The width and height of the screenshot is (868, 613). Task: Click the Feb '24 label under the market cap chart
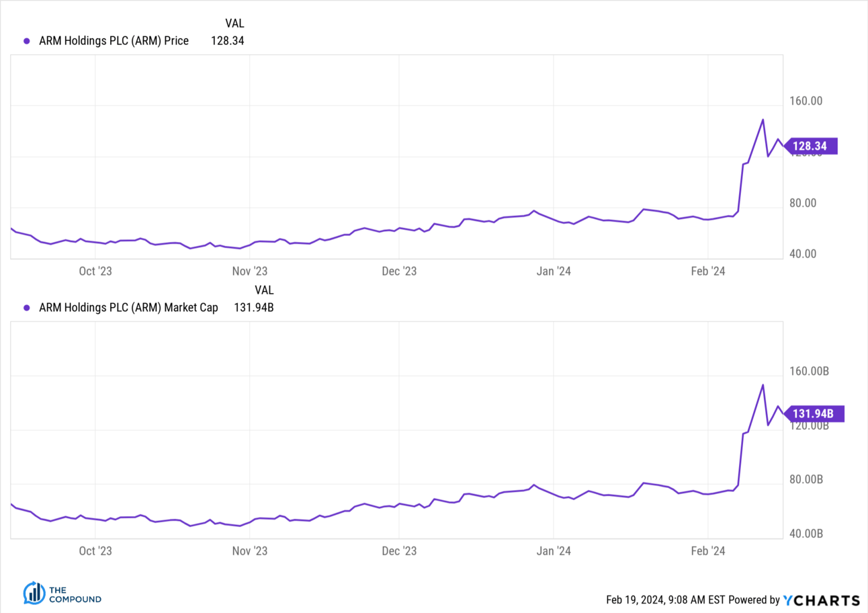[x=709, y=551]
